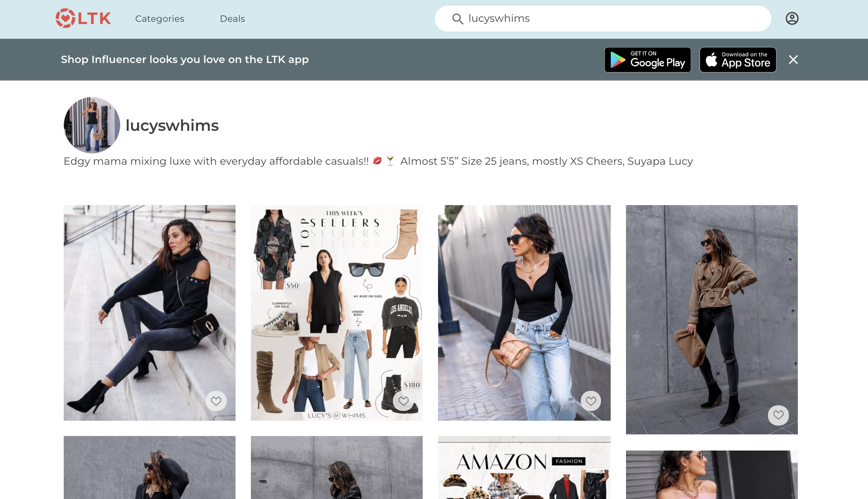868x499 pixels.
Task: Click the heart/favorite icon on first outfit photo
Action: pyautogui.click(x=217, y=400)
